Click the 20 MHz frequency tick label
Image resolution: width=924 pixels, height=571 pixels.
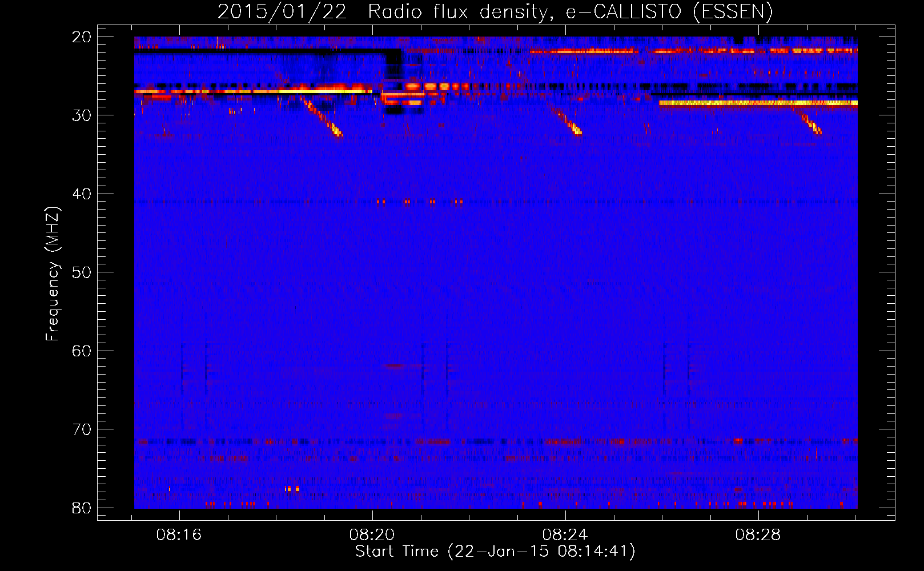tap(82, 37)
